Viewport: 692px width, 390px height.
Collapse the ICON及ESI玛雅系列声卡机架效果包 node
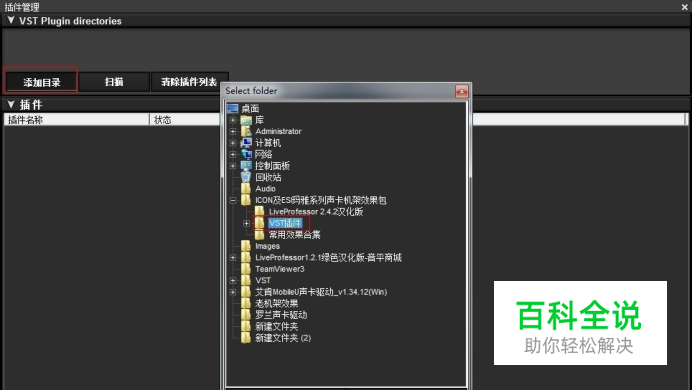tap(233, 200)
